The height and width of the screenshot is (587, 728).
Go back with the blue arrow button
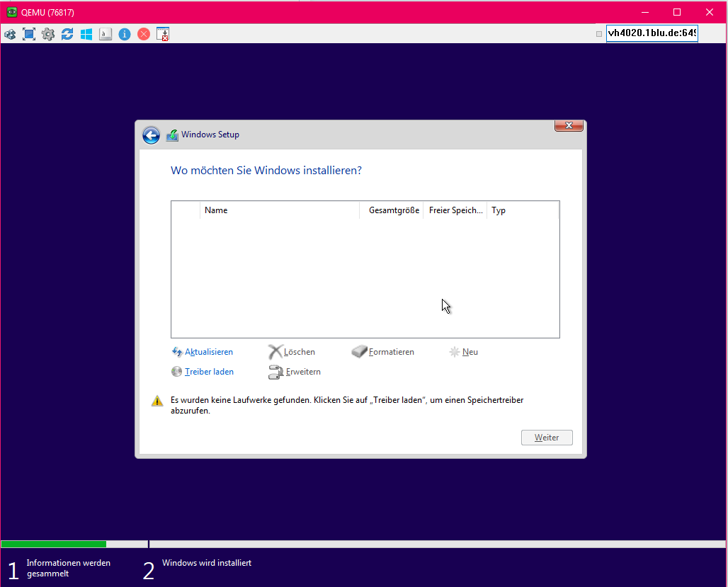151,135
